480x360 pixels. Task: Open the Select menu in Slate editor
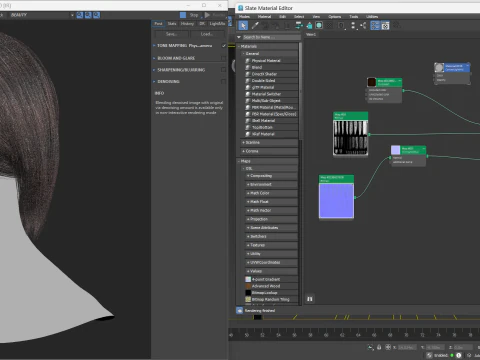point(299,17)
